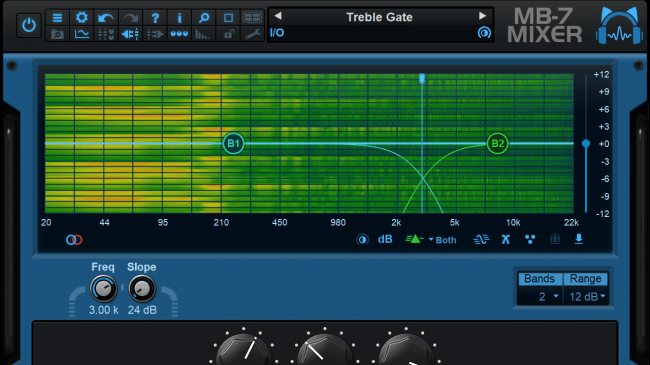Open the I/O routing menu
This screenshot has height=365, width=650.
[277, 33]
